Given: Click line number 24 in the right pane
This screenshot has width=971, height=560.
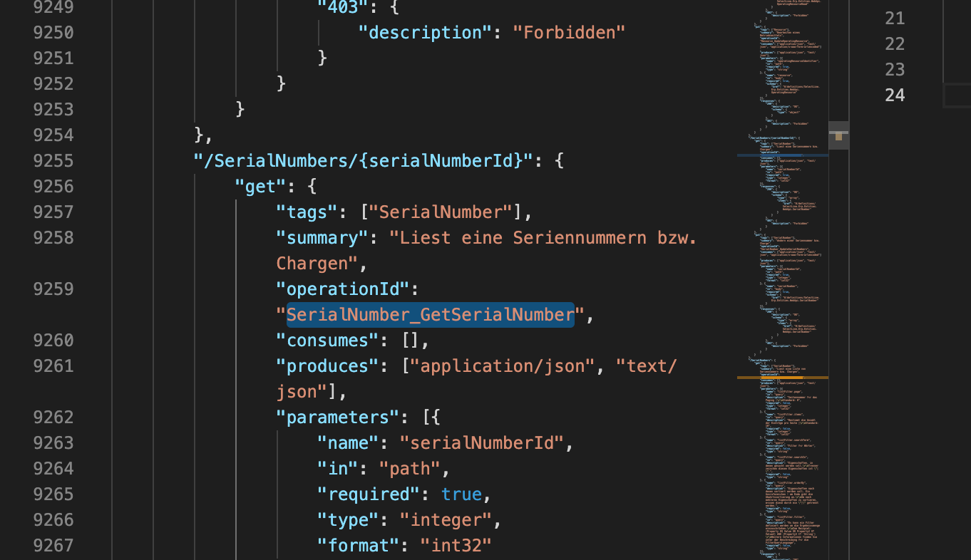Looking at the screenshot, I should click(895, 95).
